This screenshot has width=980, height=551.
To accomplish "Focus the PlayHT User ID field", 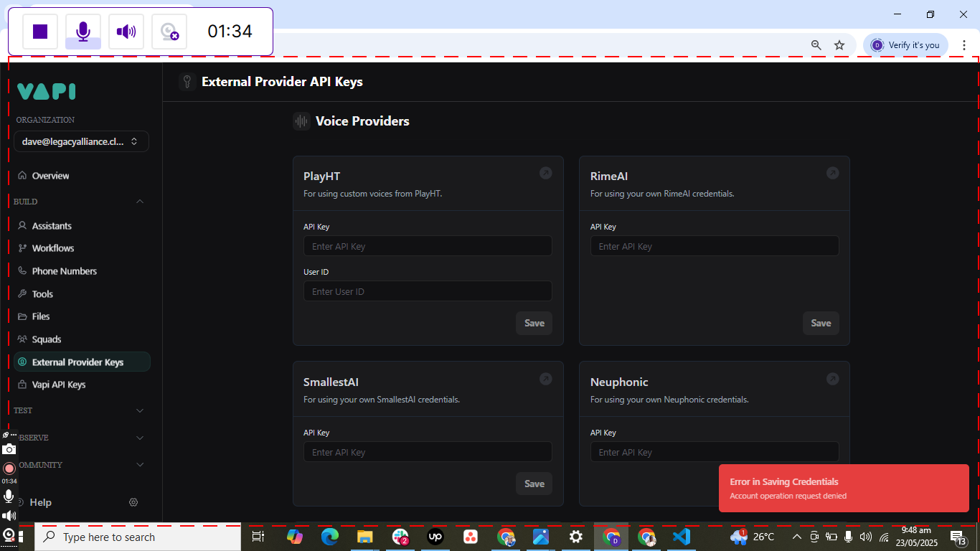I will (428, 291).
